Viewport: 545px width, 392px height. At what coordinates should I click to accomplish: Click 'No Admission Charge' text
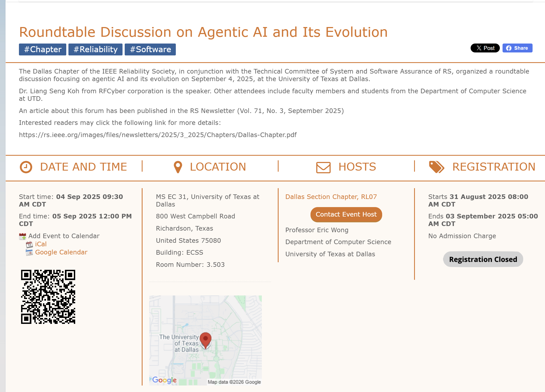[462, 236]
